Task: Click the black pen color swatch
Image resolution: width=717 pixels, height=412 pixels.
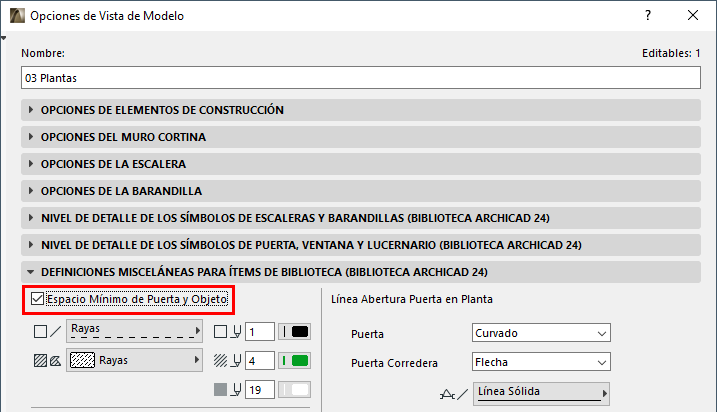Action: [295, 332]
